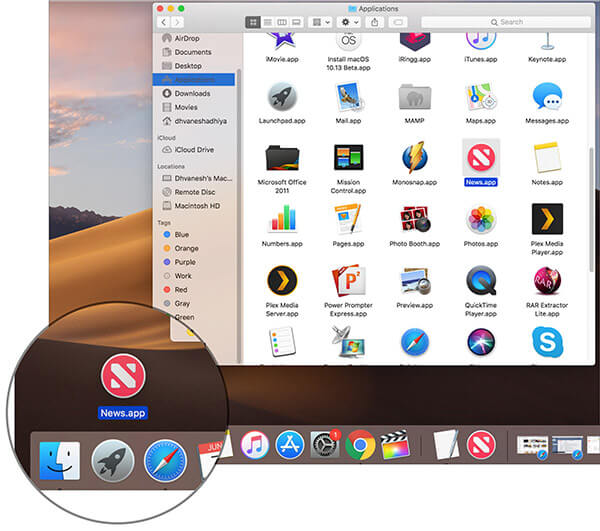
Task: Open Movies in the sidebar
Action: [x=194, y=107]
